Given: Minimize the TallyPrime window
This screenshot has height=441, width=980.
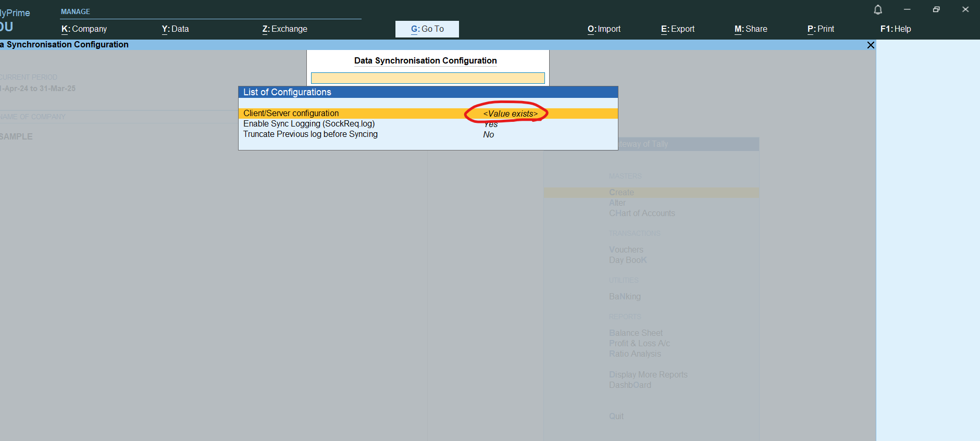Looking at the screenshot, I should pos(907,10).
